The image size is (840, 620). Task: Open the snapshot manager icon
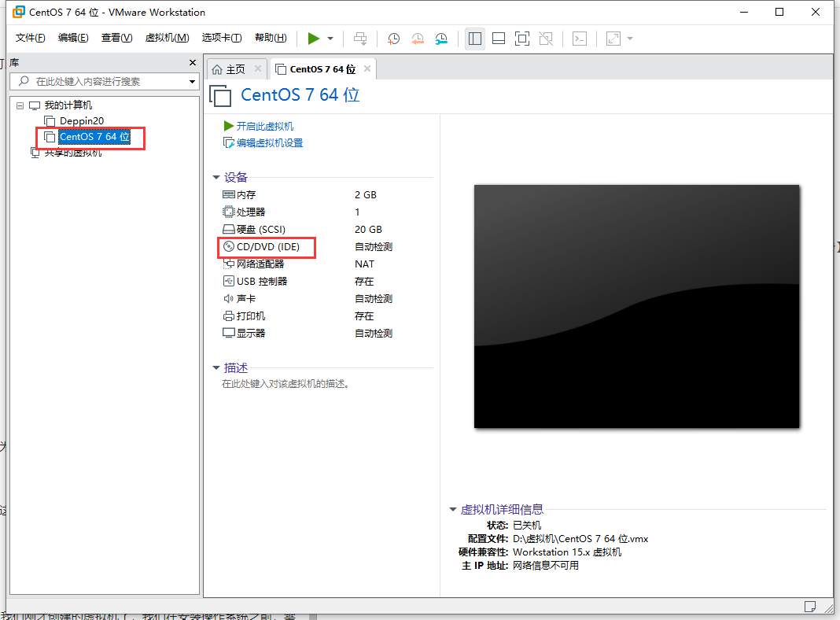click(x=441, y=39)
